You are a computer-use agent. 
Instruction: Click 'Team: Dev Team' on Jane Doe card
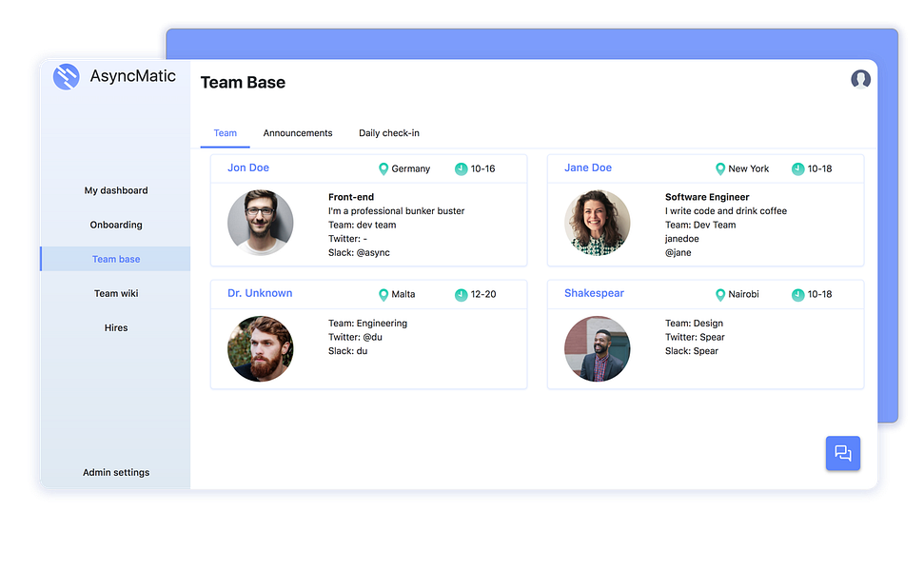click(700, 226)
